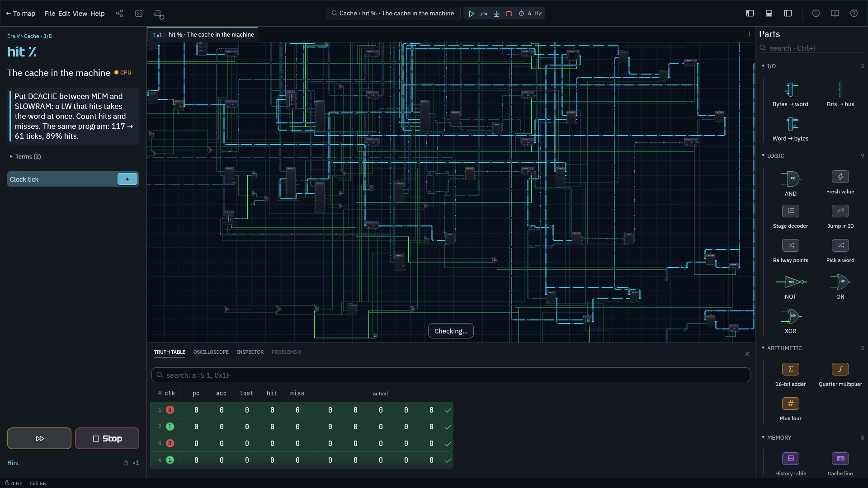
Task: Open the Hint link
Action: point(13,463)
